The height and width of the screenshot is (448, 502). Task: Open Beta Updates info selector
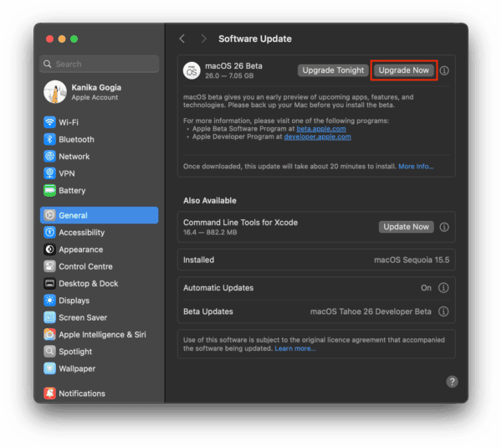(444, 312)
